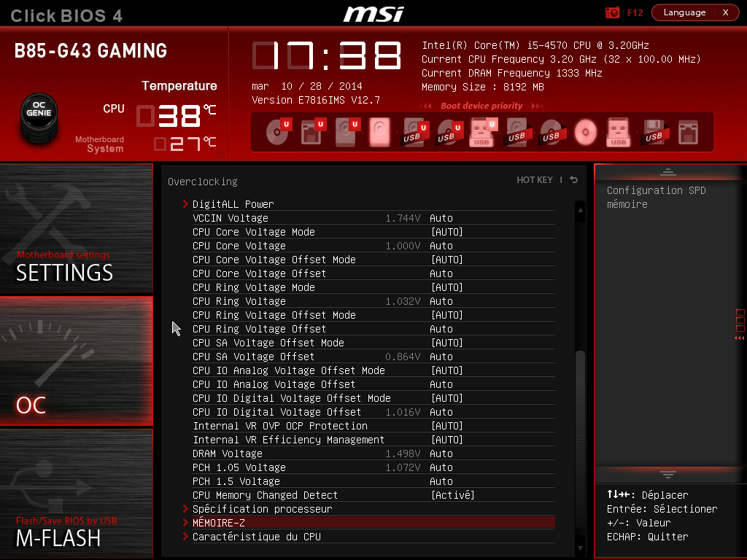Click scrollbar up arrow in Overclocking list
The image size is (747, 560).
[580, 210]
